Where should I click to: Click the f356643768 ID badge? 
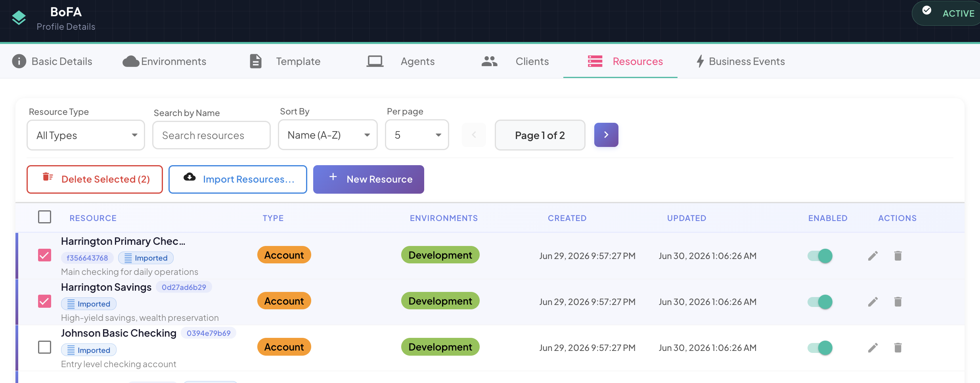pyautogui.click(x=87, y=258)
